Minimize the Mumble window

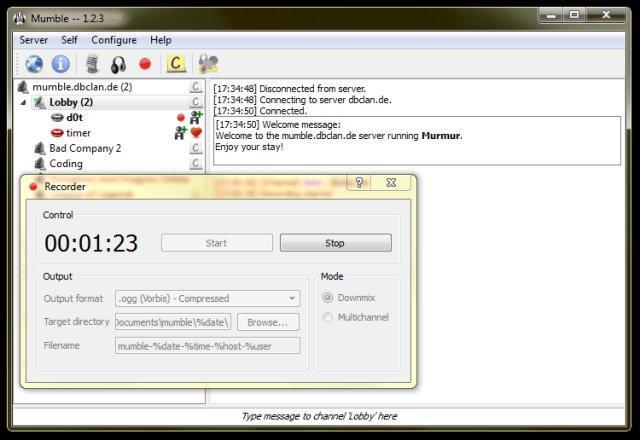tap(551, 16)
